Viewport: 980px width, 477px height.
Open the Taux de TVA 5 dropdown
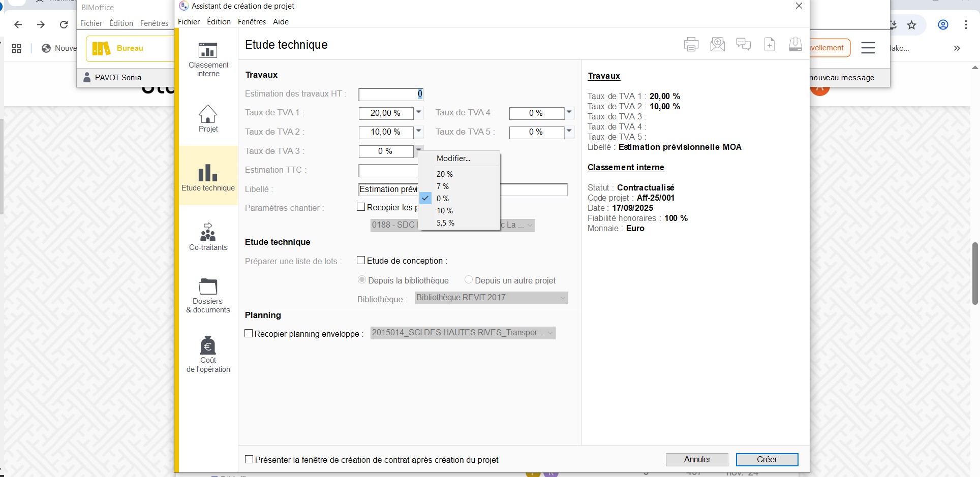(569, 132)
